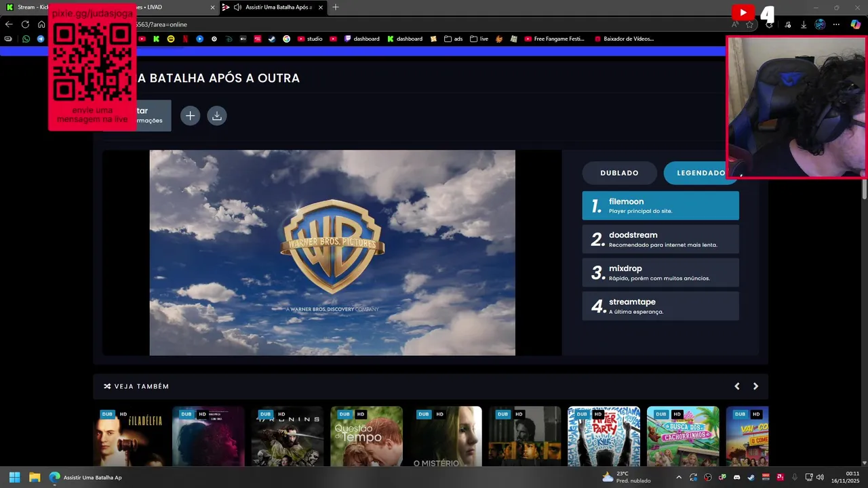This screenshot has width=868, height=488.
Task: Open browser downloads icon
Action: (804, 24)
